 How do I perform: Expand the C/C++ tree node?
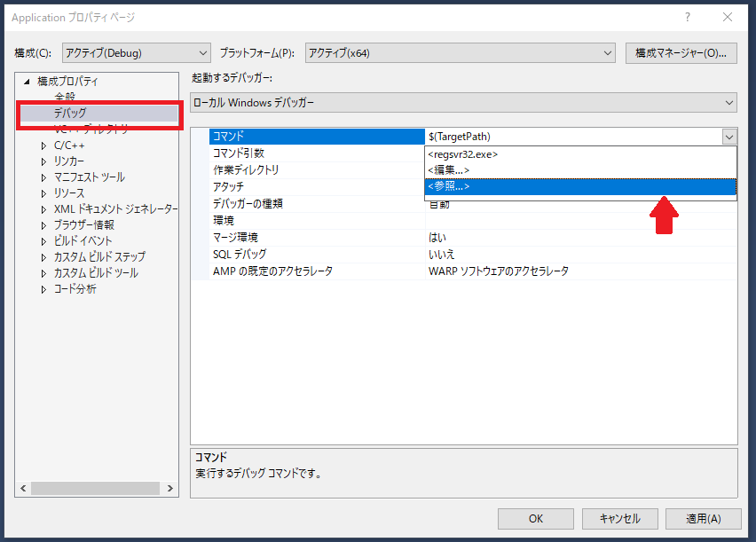[x=44, y=145]
